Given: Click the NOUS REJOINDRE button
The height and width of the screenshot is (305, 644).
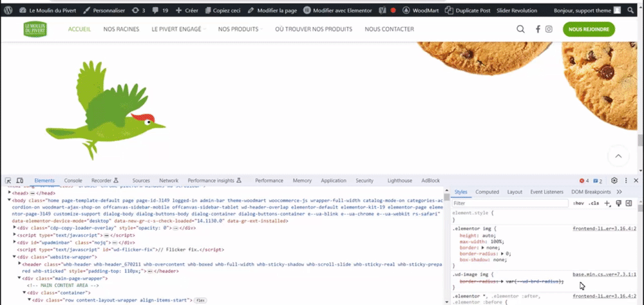Looking at the screenshot, I should (589, 29).
